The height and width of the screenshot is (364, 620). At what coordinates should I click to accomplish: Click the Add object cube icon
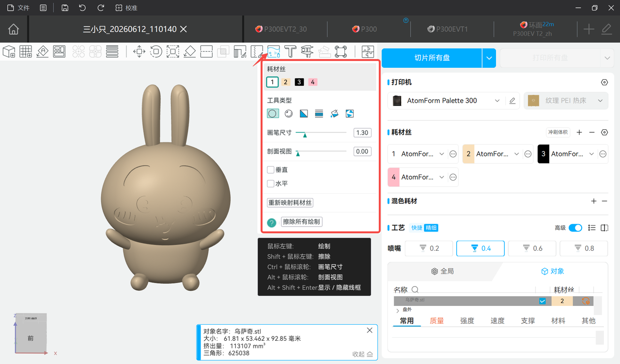[x=9, y=51]
